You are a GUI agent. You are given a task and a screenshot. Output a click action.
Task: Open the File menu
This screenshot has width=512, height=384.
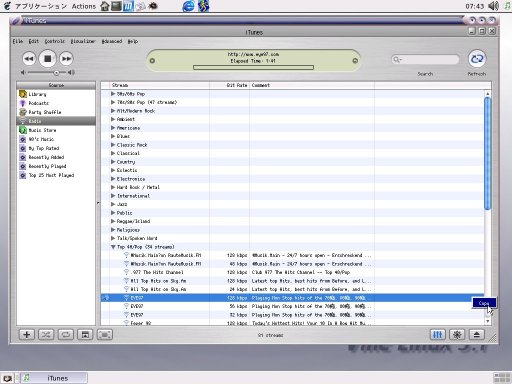pos(18,41)
